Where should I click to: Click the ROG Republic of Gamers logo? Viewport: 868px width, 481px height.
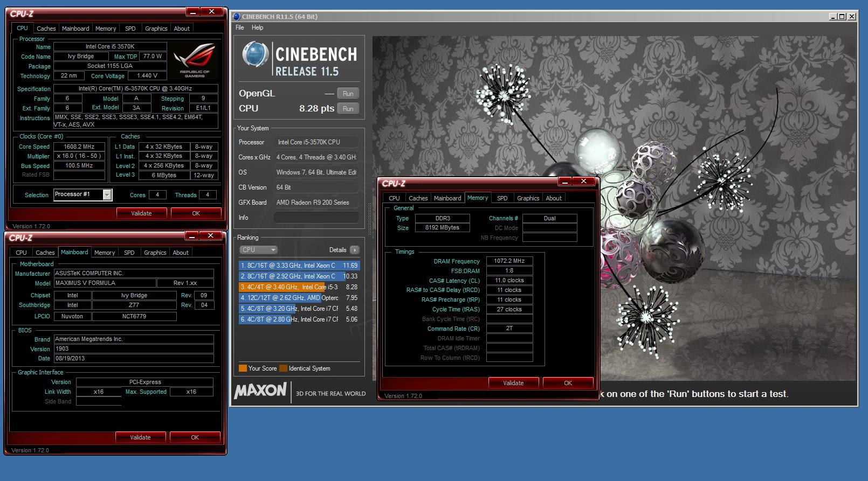click(x=195, y=60)
